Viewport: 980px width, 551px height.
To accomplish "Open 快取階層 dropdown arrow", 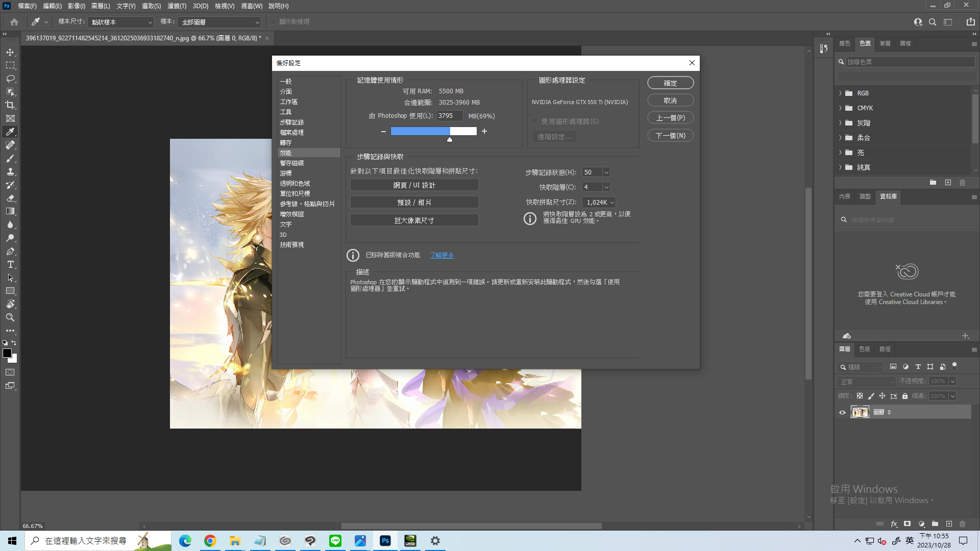I will (606, 187).
